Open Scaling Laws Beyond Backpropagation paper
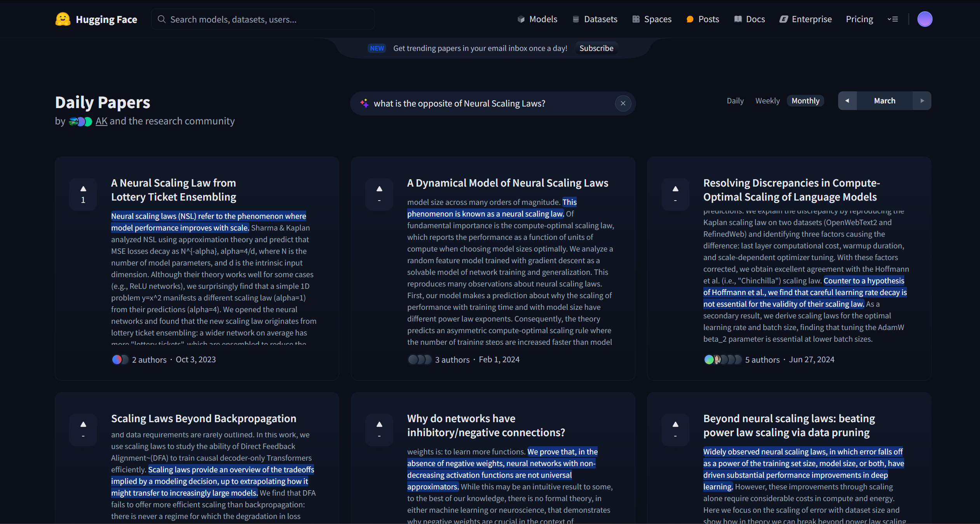This screenshot has height=524, width=980. pyautogui.click(x=204, y=418)
